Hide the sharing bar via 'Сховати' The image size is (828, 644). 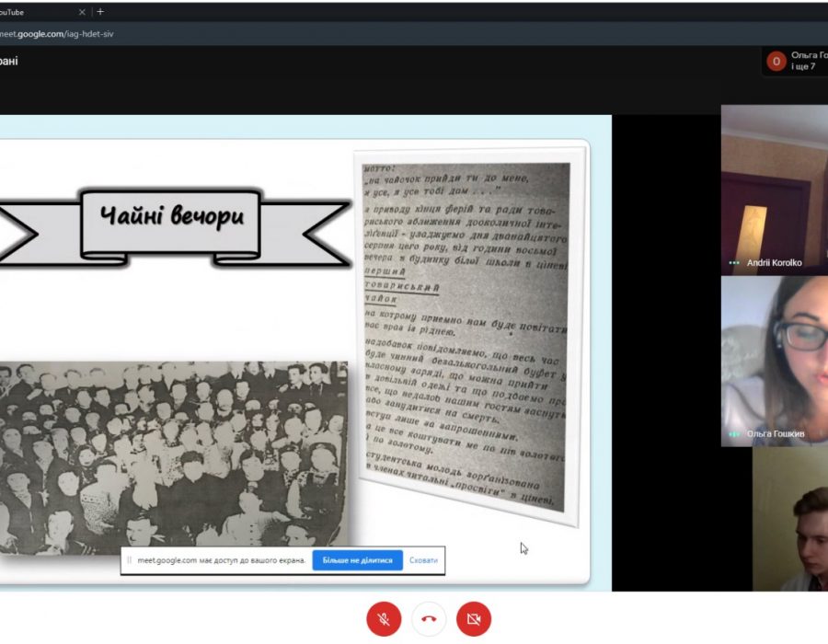(423, 560)
